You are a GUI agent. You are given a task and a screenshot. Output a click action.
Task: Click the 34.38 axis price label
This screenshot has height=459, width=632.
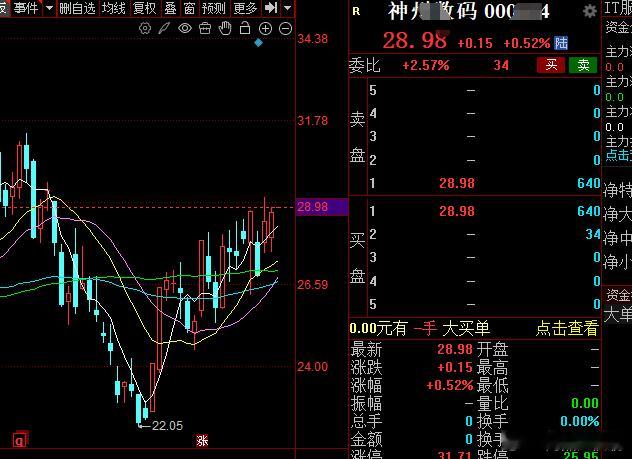[x=313, y=39]
